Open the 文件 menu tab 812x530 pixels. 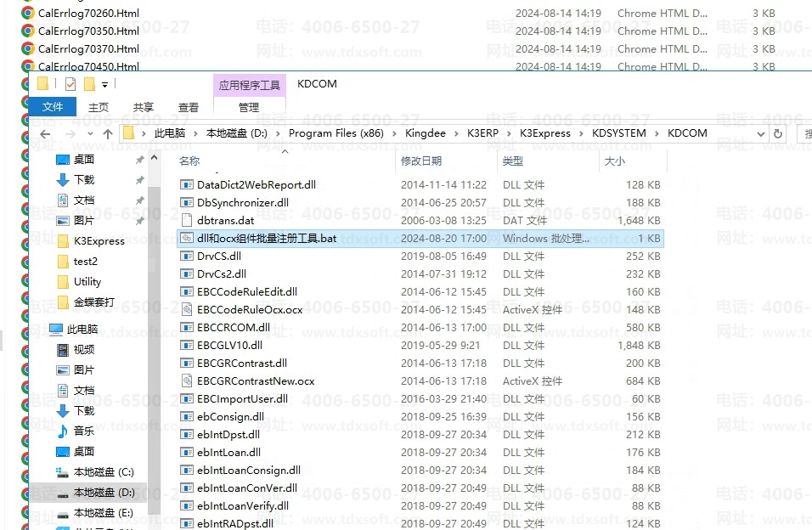53,107
